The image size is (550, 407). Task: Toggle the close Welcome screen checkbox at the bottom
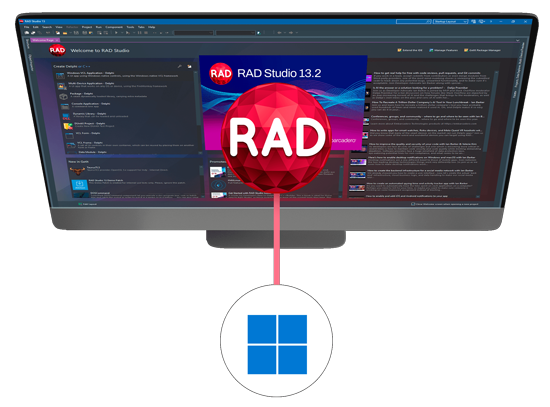click(413, 204)
